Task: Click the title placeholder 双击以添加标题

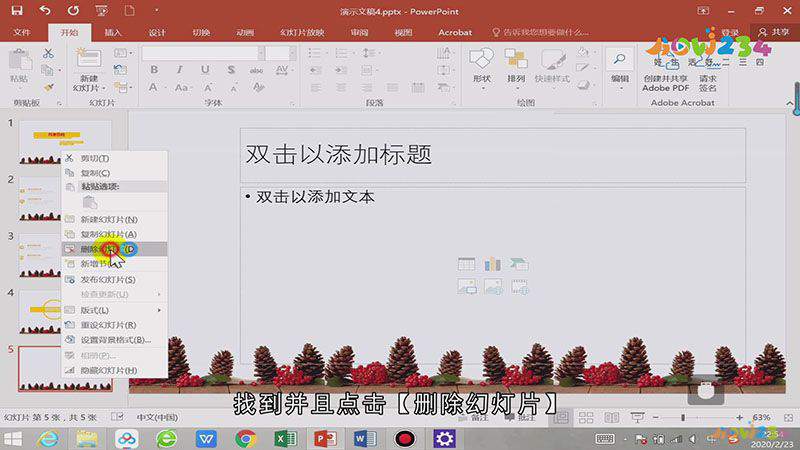Action: click(x=492, y=155)
